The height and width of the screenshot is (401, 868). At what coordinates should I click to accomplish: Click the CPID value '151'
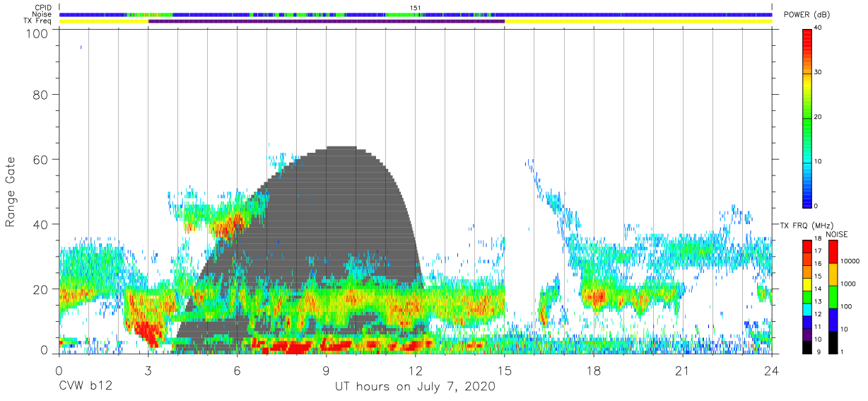coord(416,8)
